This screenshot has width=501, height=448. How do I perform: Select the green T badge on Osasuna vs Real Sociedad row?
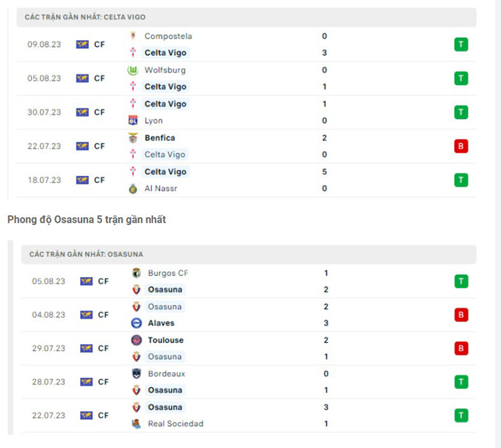tap(461, 415)
